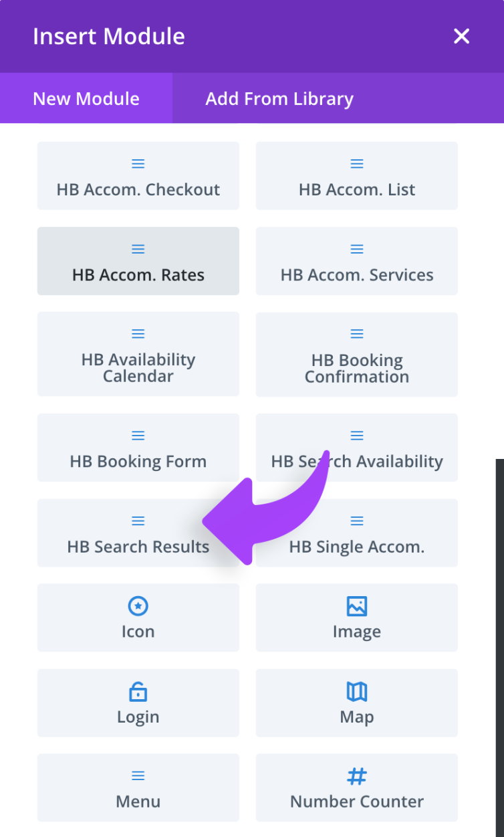Click the HB Accom. Checkout list icon

pyautogui.click(x=138, y=163)
